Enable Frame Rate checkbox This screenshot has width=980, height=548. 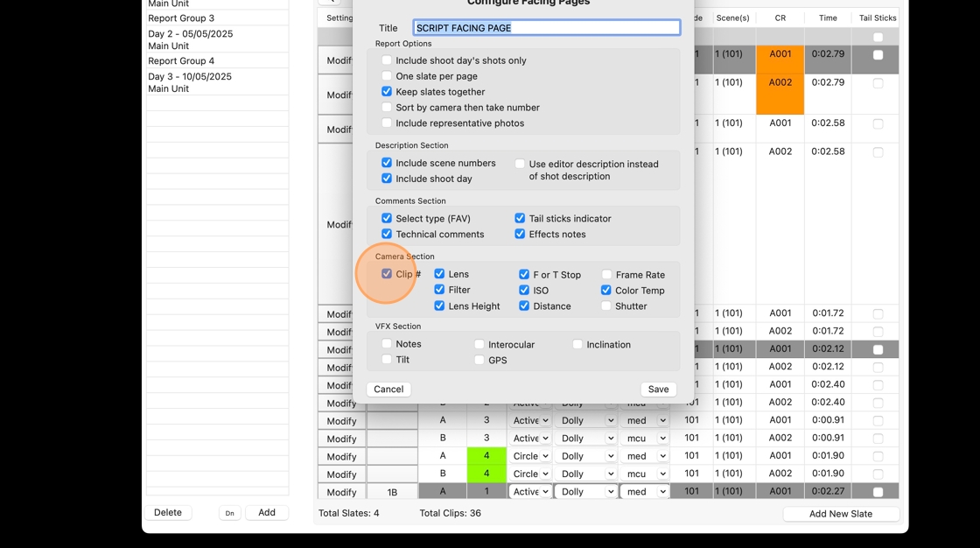[x=606, y=275]
